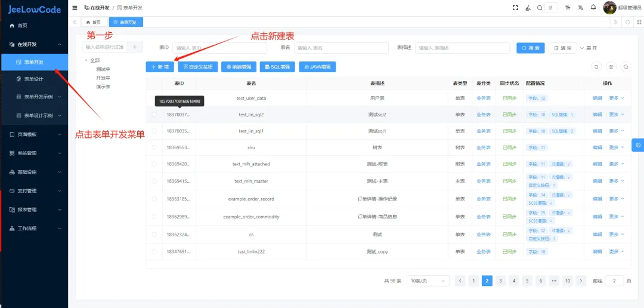Switch to the 首页 tab
The height and width of the screenshot is (308, 644).
click(x=94, y=22)
